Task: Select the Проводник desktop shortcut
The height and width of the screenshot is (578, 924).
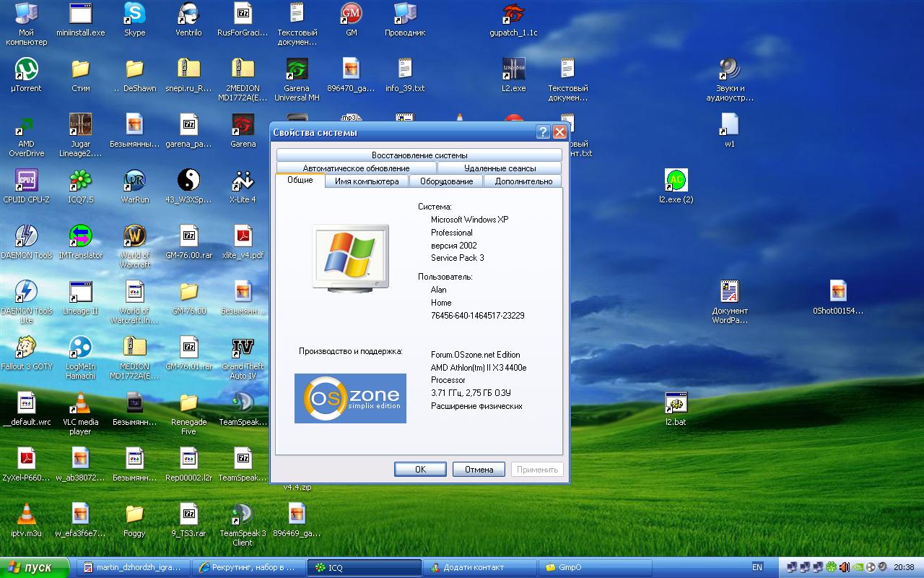Action: click(x=405, y=20)
